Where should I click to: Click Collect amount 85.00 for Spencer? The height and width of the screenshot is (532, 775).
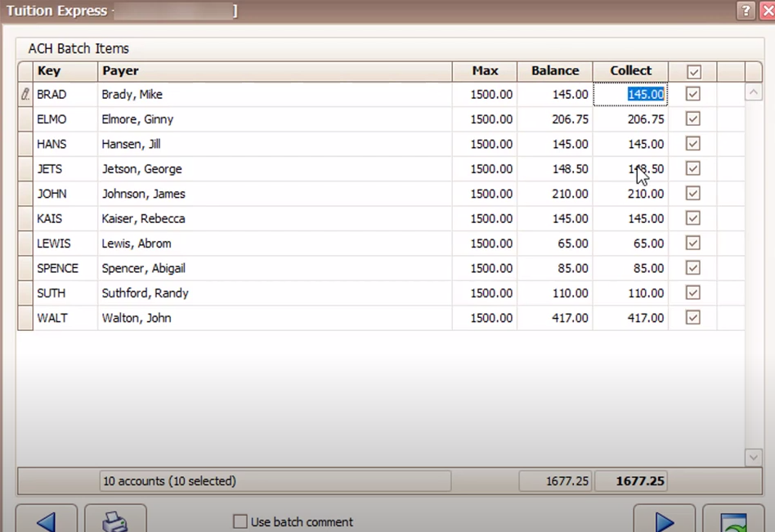pyautogui.click(x=648, y=268)
